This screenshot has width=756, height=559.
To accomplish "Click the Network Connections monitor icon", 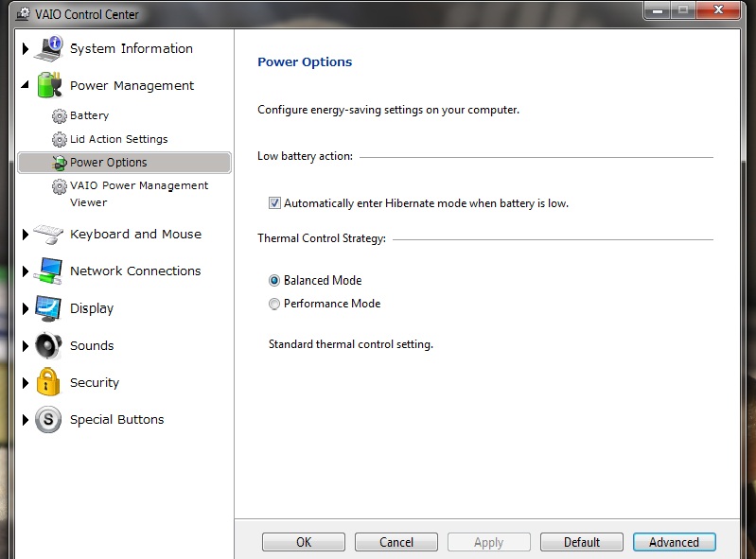I will click(x=48, y=271).
